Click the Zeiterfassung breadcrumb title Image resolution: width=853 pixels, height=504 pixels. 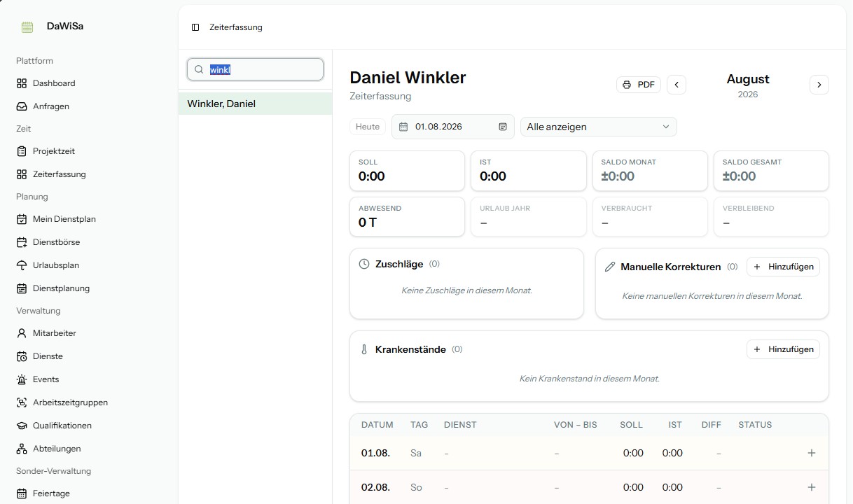click(236, 27)
